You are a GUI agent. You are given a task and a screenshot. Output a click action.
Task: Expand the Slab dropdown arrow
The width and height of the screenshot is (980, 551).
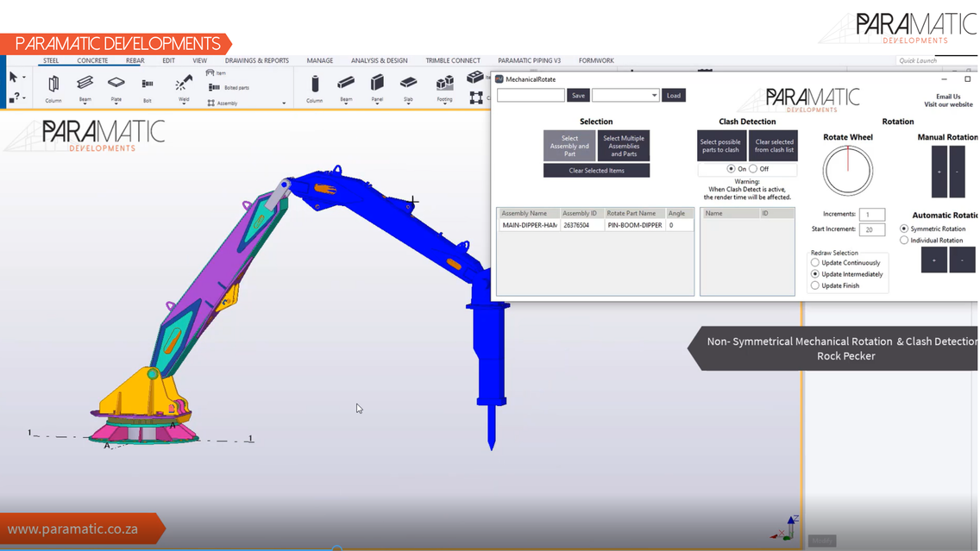point(408,103)
